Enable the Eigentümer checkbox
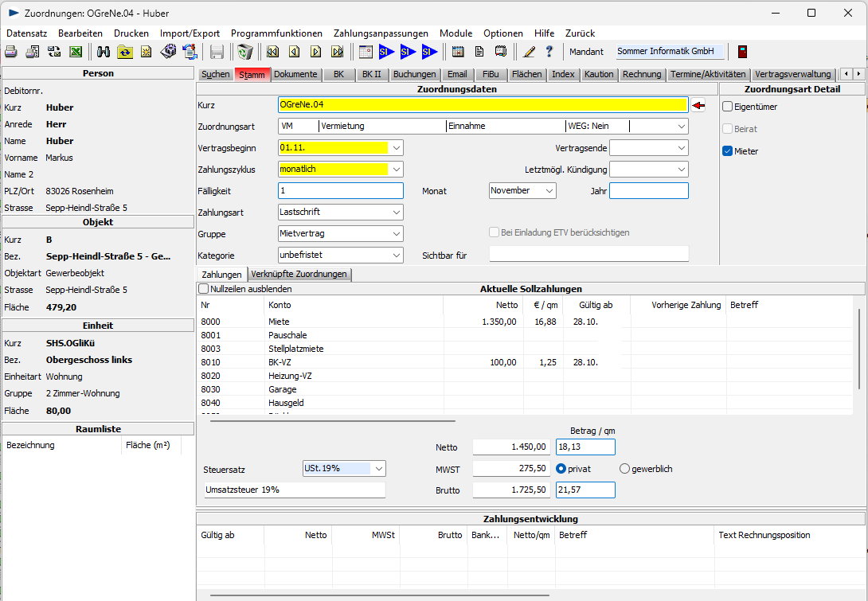Image resolution: width=868 pixels, height=601 pixels. tap(727, 107)
